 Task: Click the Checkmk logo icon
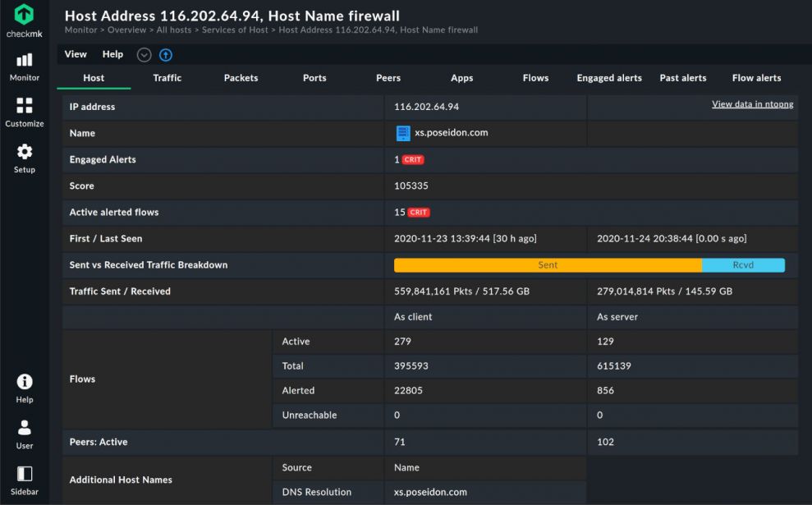(x=25, y=15)
